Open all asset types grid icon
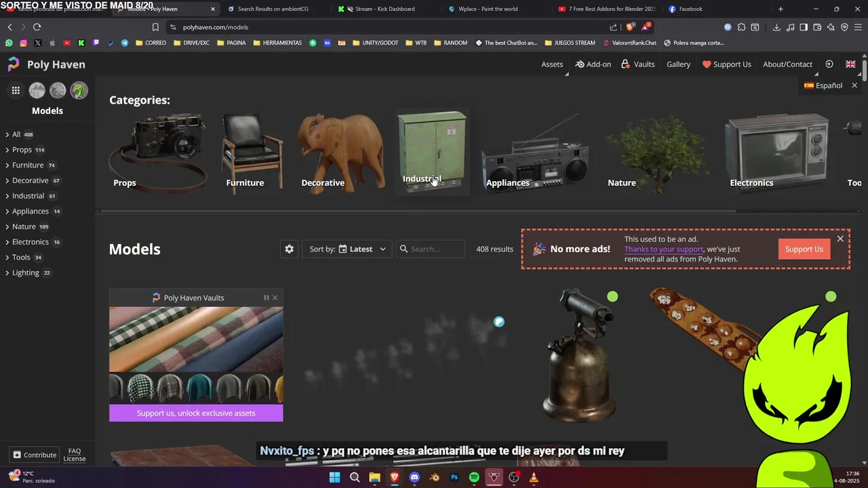Image resolution: width=868 pixels, height=488 pixels. click(x=16, y=90)
